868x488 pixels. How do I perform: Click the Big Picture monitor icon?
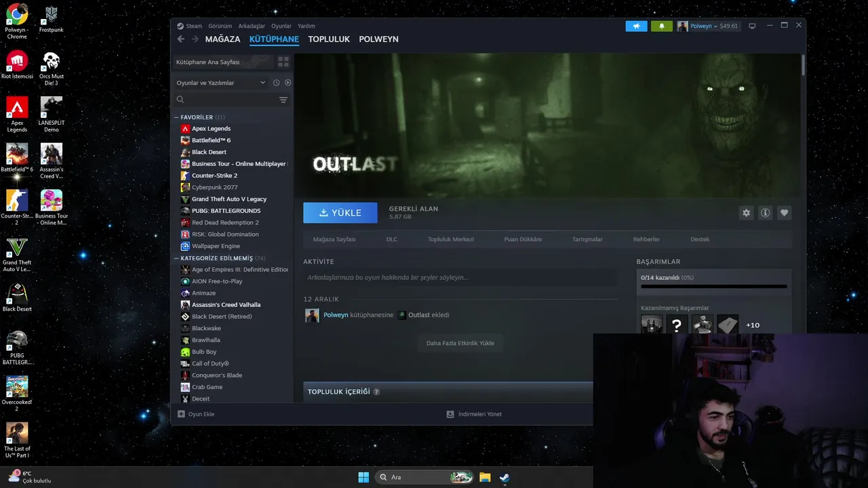752,26
